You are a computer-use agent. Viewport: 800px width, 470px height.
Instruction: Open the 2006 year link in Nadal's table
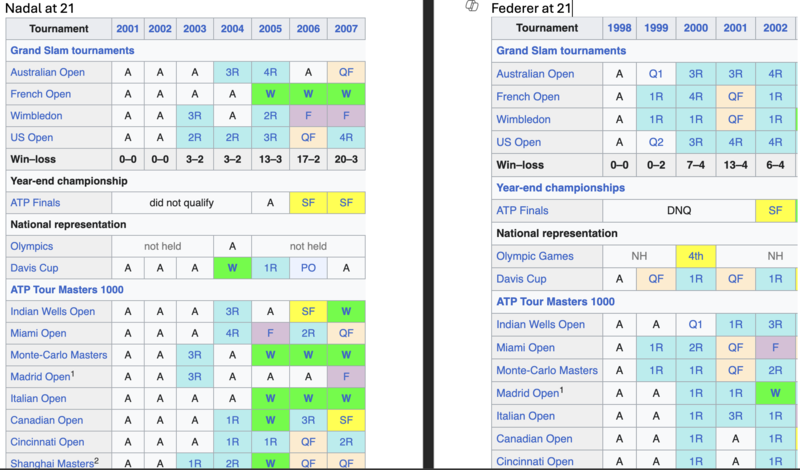coord(308,29)
